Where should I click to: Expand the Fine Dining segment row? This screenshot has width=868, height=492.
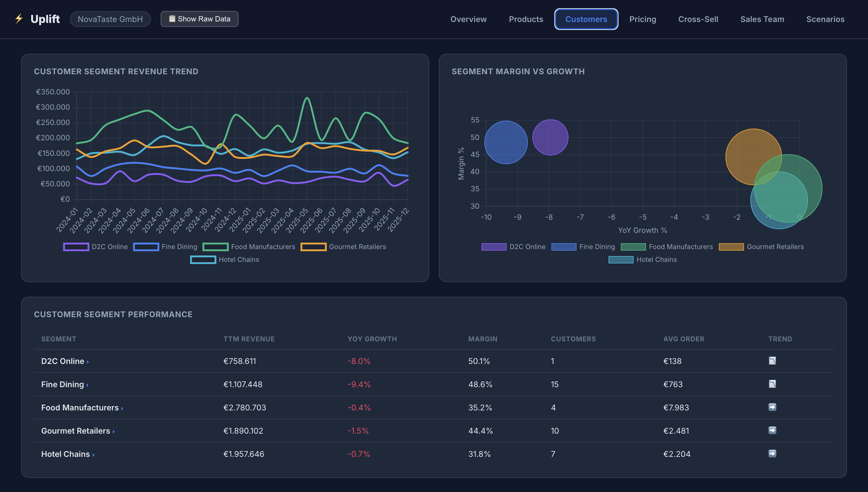pos(65,384)
